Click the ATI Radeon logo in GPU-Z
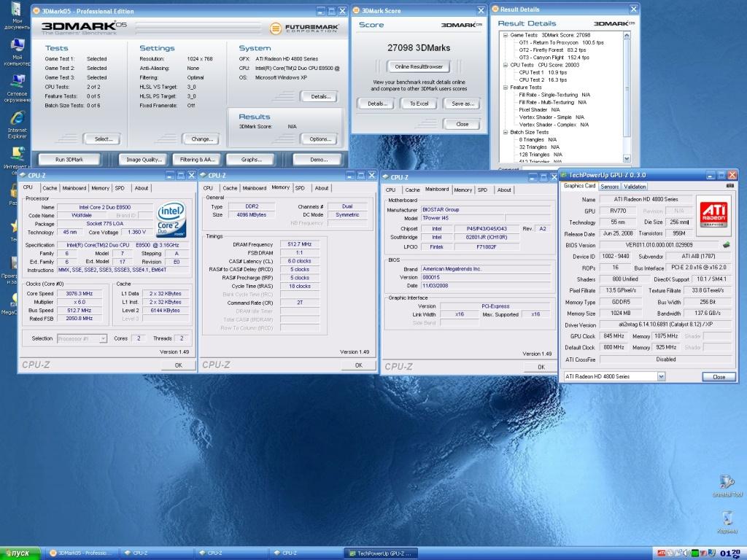The height and width of the screenshot is (560, 747). pyautogui.click(x=713, y=216)
